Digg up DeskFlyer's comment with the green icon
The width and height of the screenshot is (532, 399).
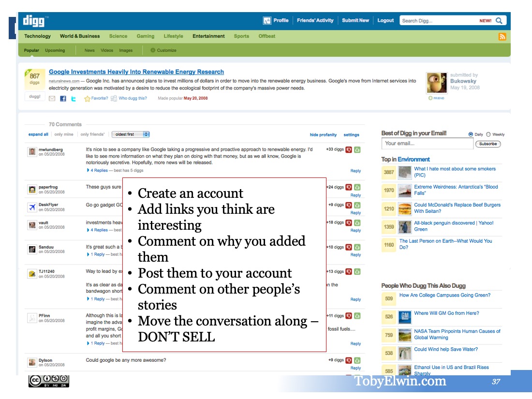pos(357,205)
